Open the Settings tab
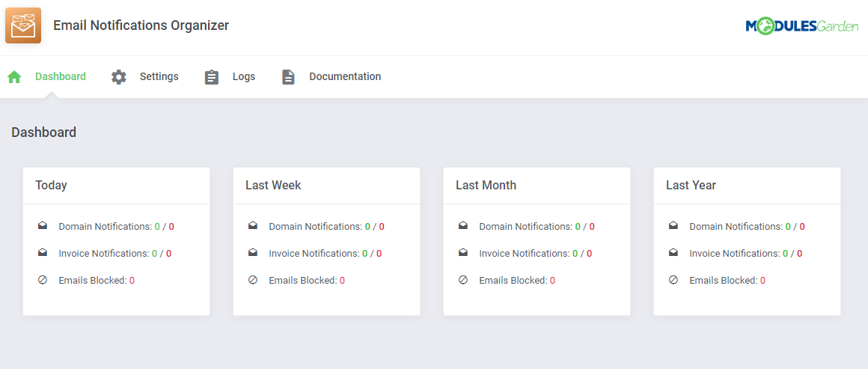Viewport: 868px width, 369px height. point(159,76)
